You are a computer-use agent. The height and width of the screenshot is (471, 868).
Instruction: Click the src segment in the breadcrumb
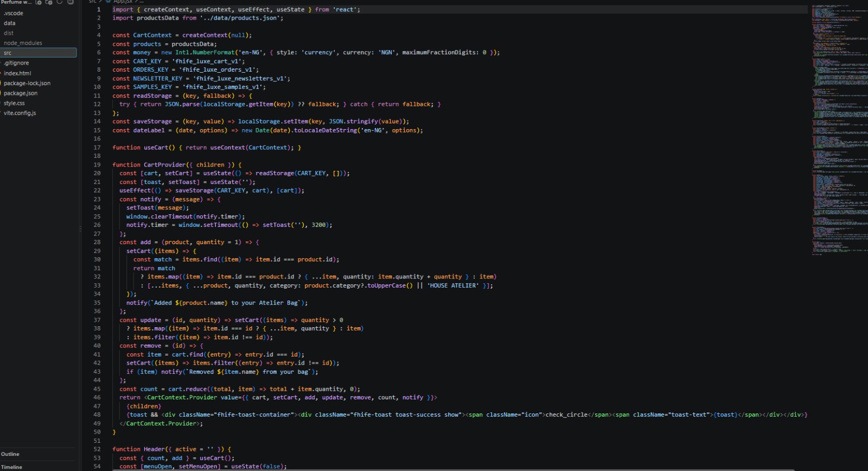click(x=92, y=2)
